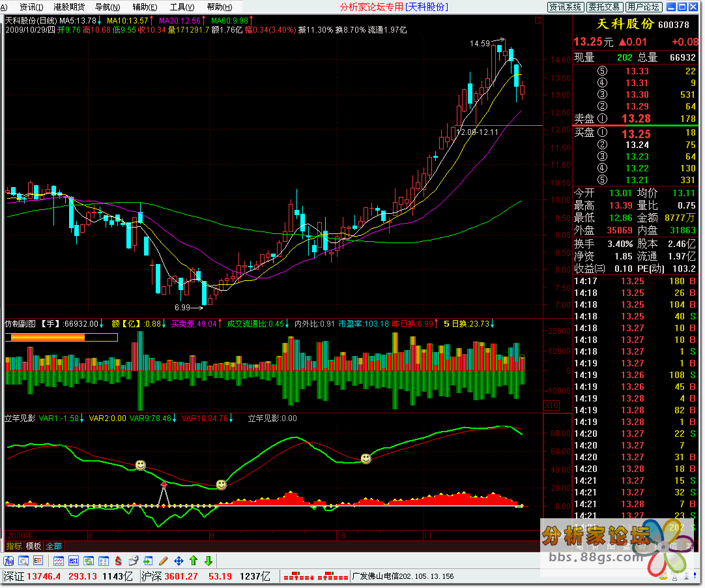Click the first red market status indicator block
Screen dimensions: 705x588
pyautogui.click(x=298, y=576)
